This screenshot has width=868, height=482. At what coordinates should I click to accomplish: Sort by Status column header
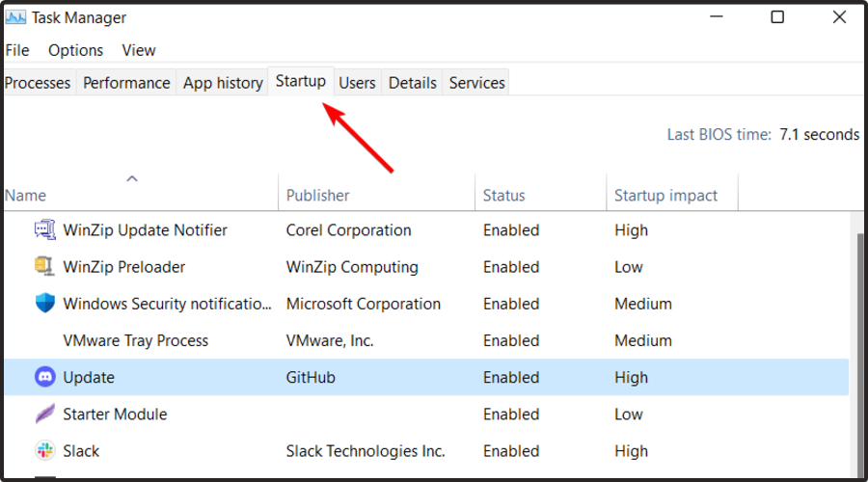(x=503, y=196)
